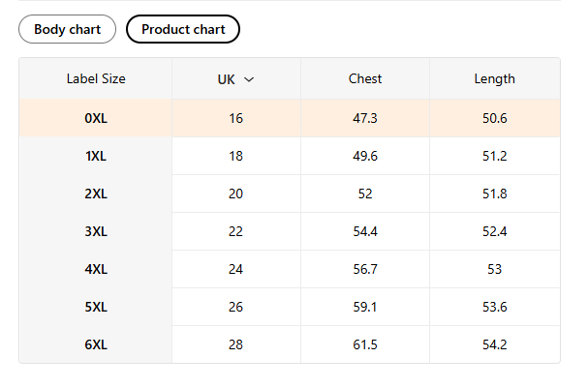
Task: Select the 3XL size row label
Action: (x=96, y=231)
